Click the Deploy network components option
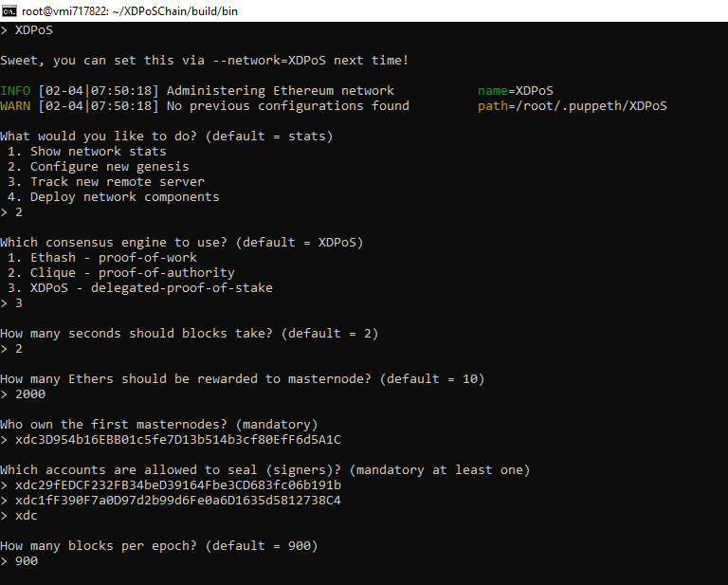This screenshot has height=585, width=728. coord(118,197)
